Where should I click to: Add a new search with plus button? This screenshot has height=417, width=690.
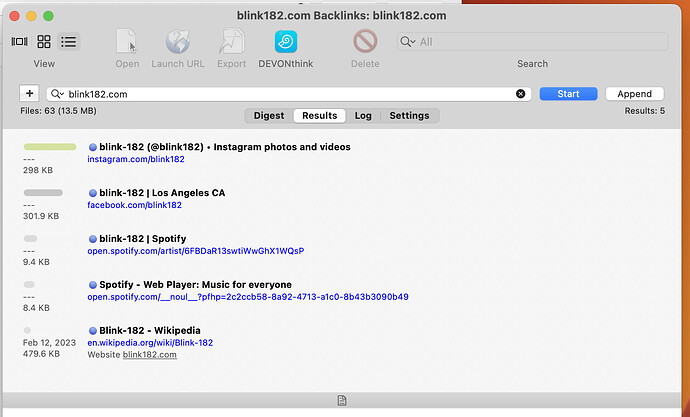pyautogui.click(x=29, y=93)
